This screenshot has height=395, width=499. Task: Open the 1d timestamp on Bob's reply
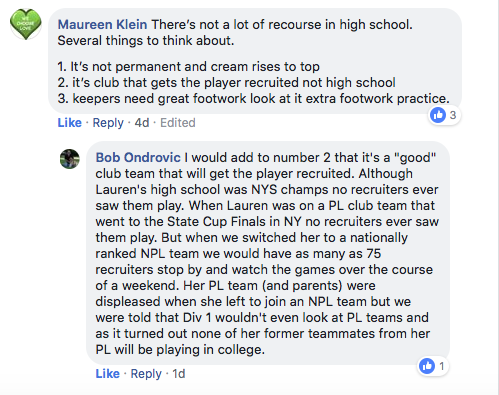click(x=178, y=374)
